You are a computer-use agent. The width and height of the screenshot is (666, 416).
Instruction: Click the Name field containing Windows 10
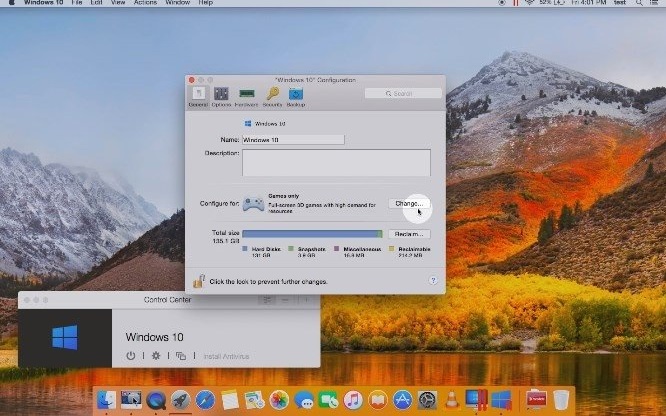(x=293, y=140)
